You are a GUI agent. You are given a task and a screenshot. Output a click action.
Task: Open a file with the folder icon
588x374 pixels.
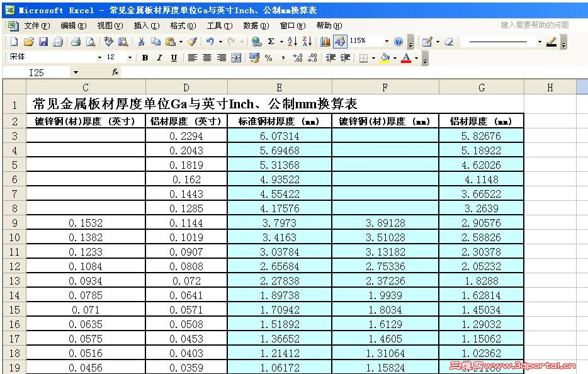tap(29, 42)
